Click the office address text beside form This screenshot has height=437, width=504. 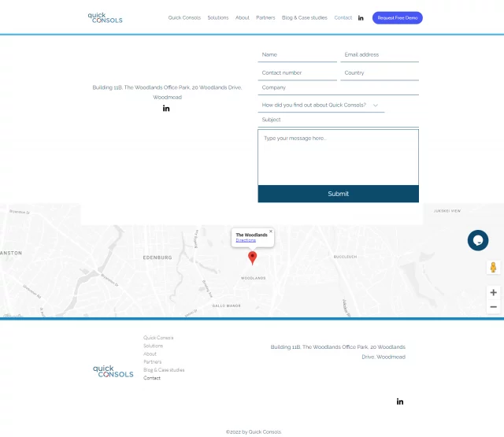(x=167, y=92)
